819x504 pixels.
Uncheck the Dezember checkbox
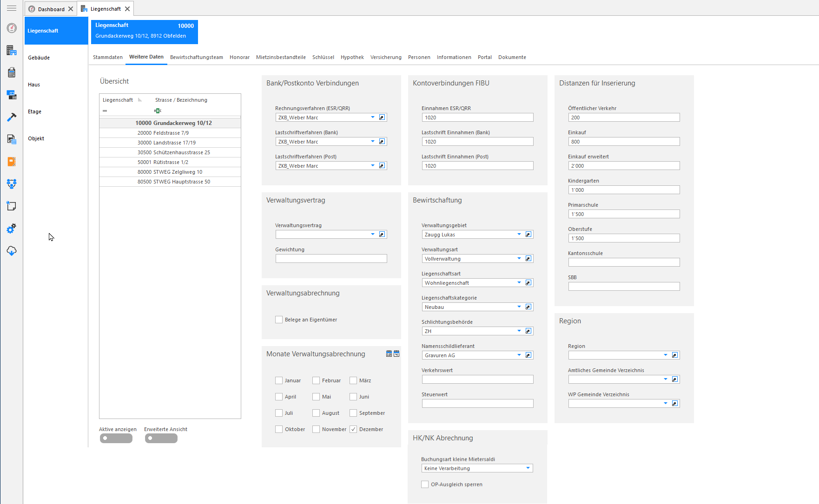tap(353, 429)
